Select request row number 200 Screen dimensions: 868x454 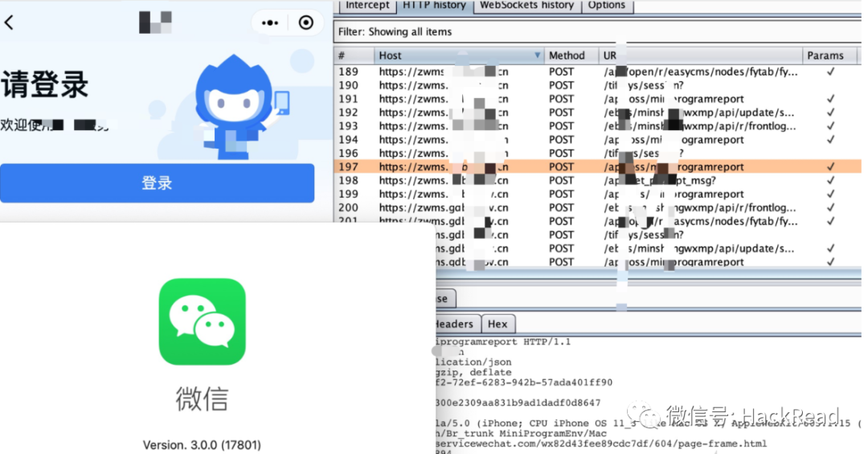point(596,207)
